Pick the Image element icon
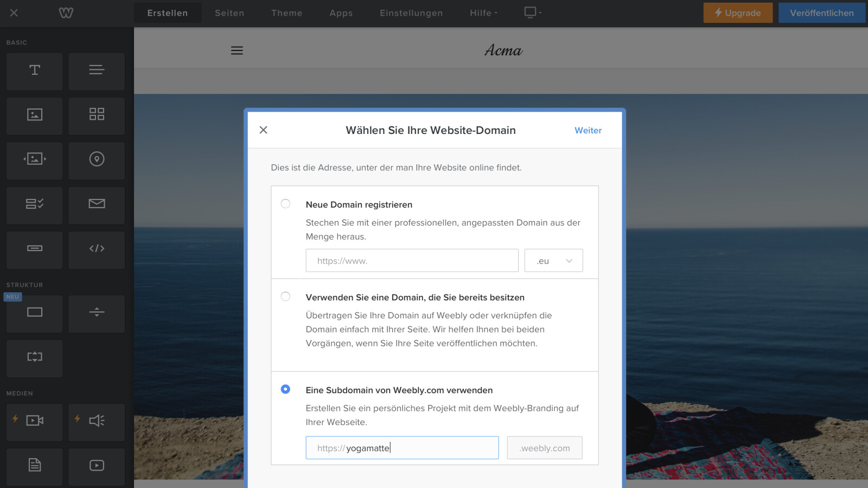Viewport: 868px width, 488px height. point(35,115)
